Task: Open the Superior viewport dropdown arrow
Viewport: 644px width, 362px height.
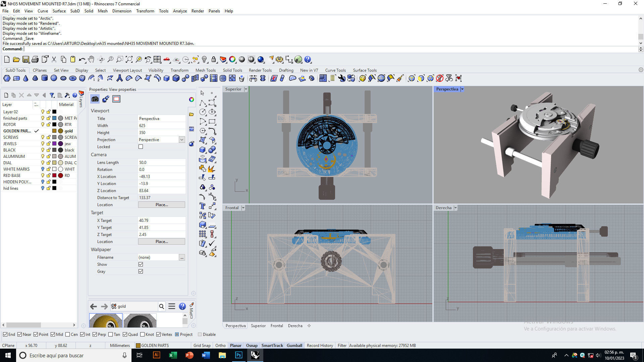Action: 246,89
